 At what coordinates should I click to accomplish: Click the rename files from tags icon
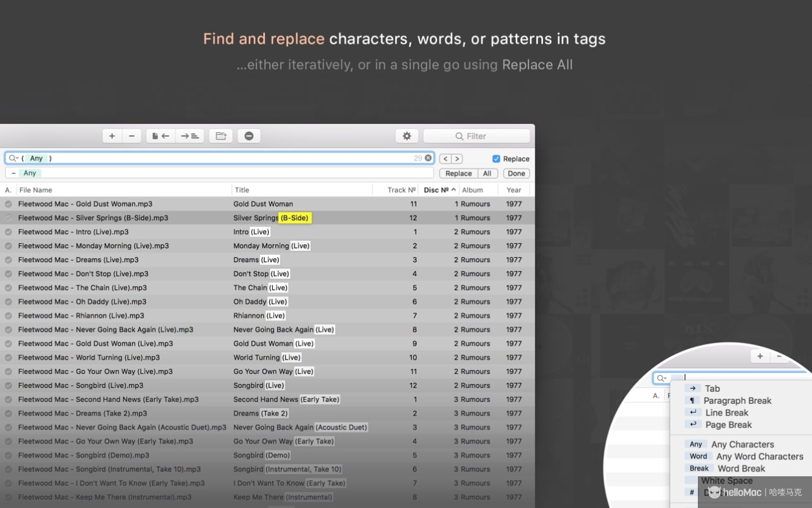coord(190,136)
